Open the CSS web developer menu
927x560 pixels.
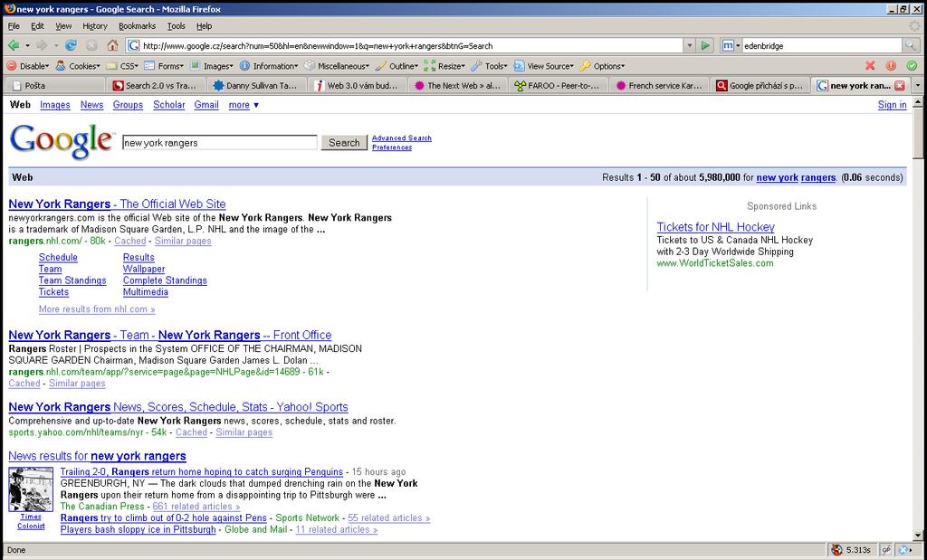(122, 66)
